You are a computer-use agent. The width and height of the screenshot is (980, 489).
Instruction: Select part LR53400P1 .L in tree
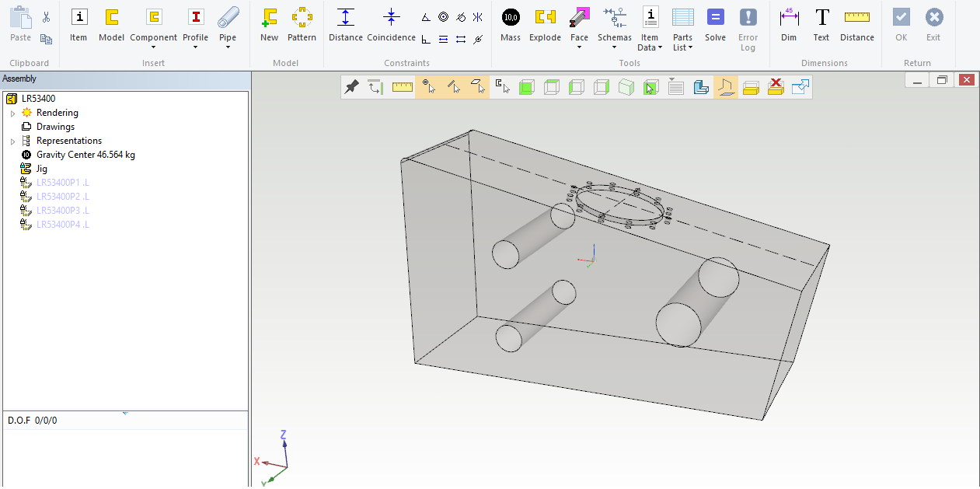[x=62, y=183]
